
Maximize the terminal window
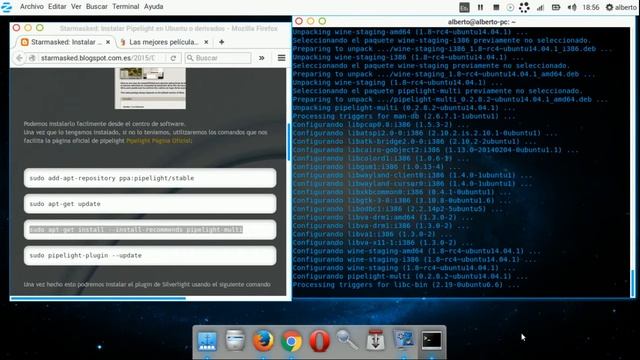pos(322,21)
